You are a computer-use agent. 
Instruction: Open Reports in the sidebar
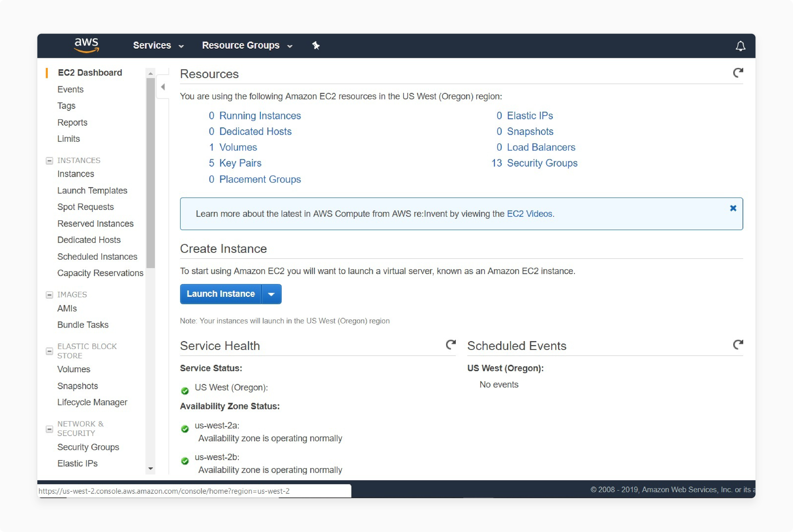point(72,123)
